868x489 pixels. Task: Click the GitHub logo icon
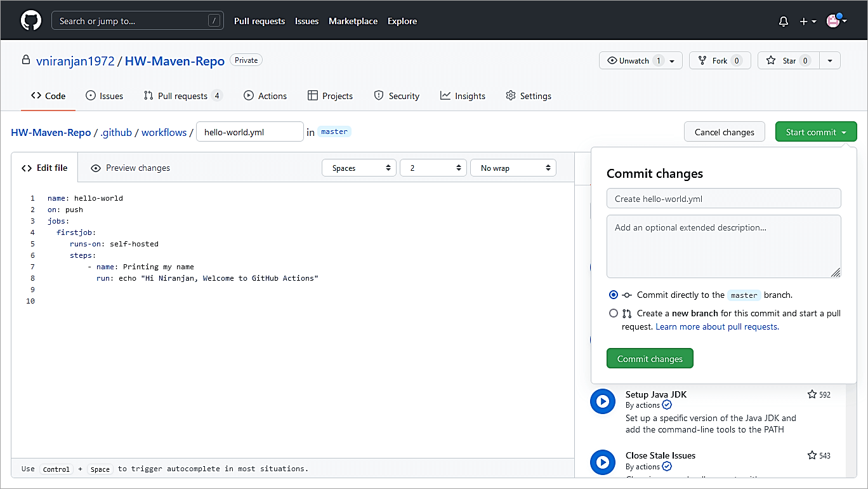pos(31,21)
